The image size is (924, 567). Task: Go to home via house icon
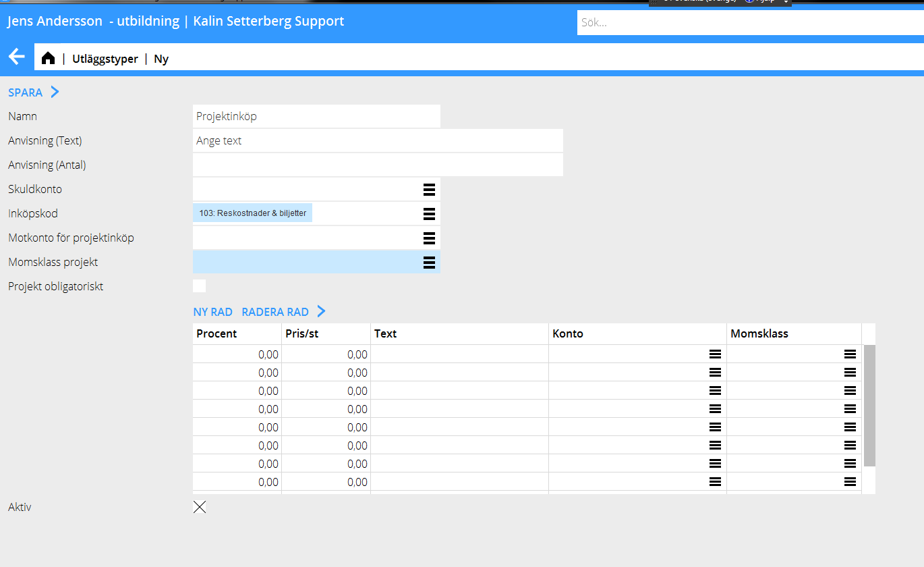tap(48, 59)
